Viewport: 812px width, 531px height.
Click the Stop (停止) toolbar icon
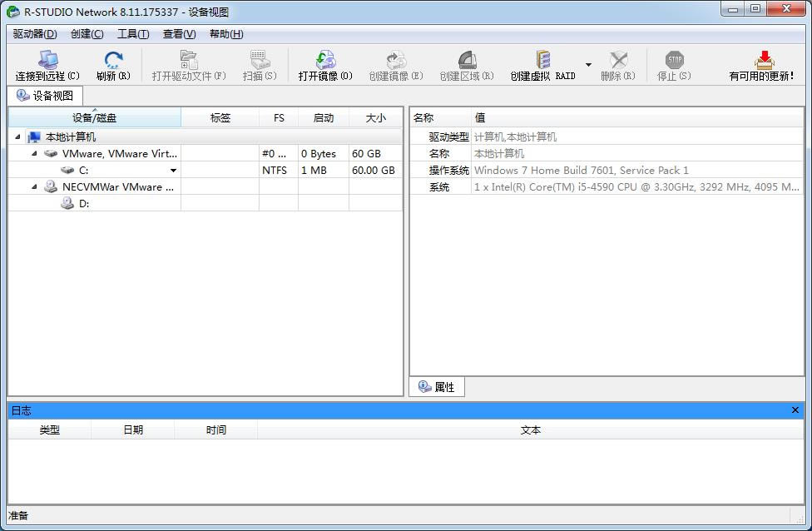point(674,60)
